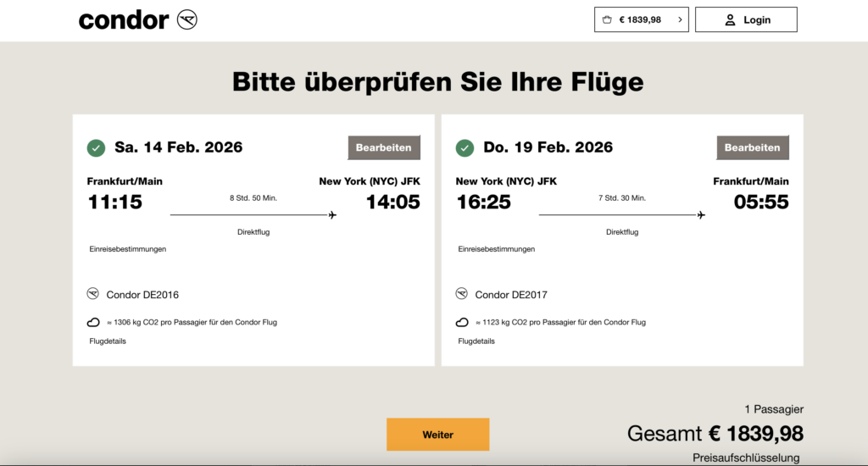Click the green checkmark for the 19 Feb. flight

pos(465,148)
